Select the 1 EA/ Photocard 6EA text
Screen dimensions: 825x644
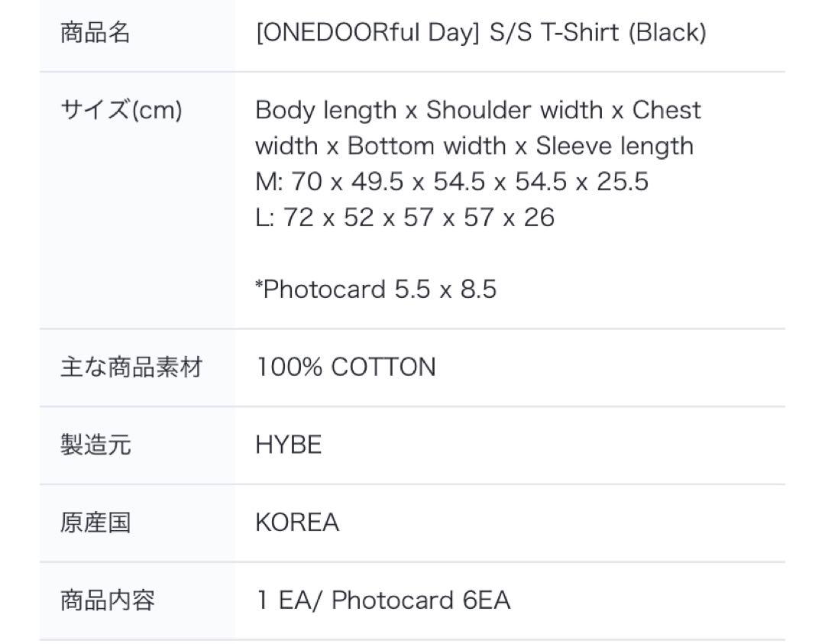pos(383,601)
